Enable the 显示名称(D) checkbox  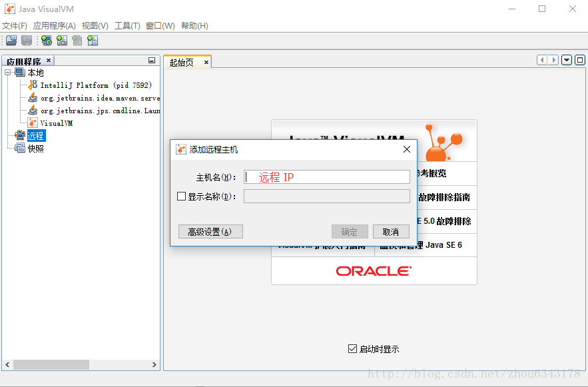[x=182, y=196]
